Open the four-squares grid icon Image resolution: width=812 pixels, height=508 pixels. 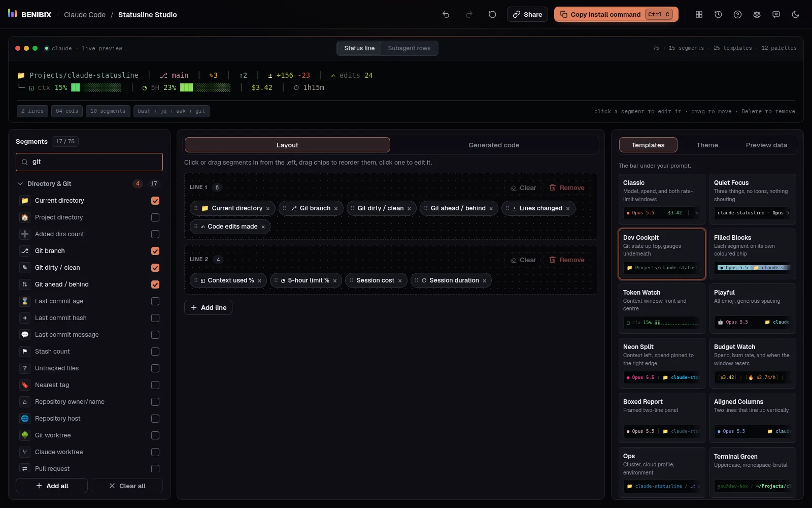click(699, 15)
